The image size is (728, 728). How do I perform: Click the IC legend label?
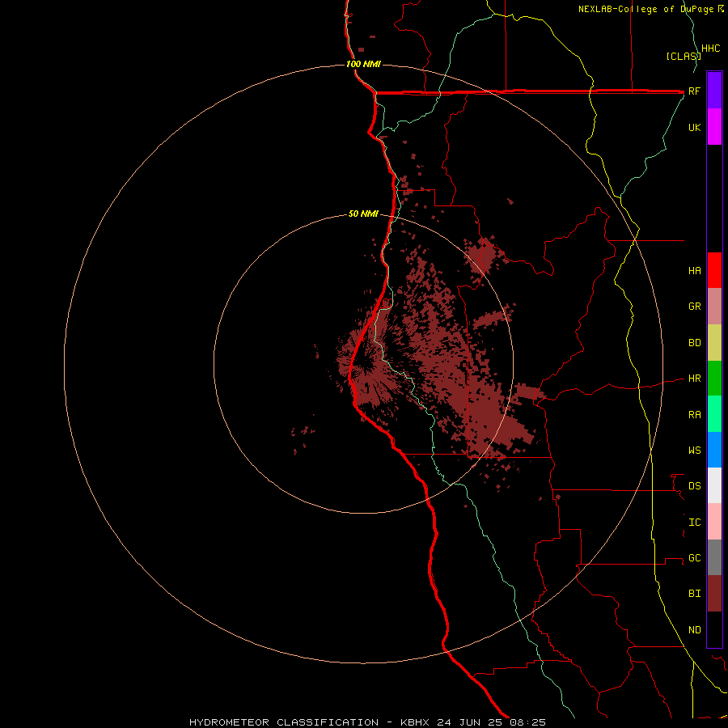point(694,523)
